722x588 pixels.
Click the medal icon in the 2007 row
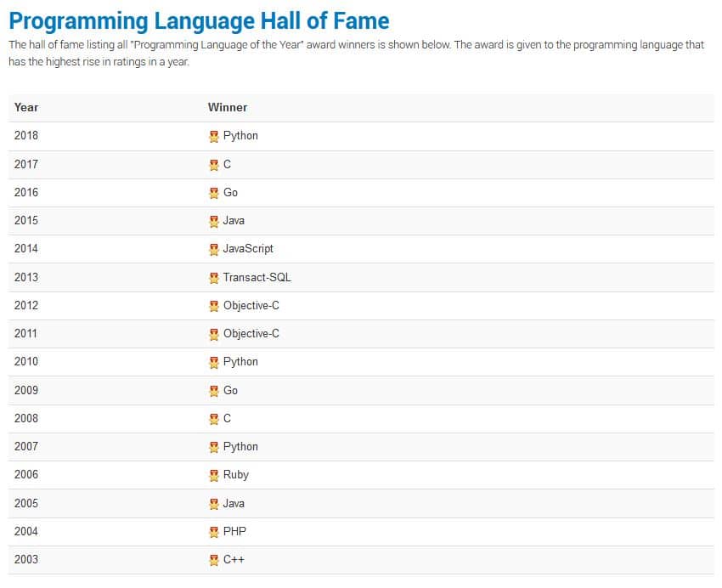214,447
